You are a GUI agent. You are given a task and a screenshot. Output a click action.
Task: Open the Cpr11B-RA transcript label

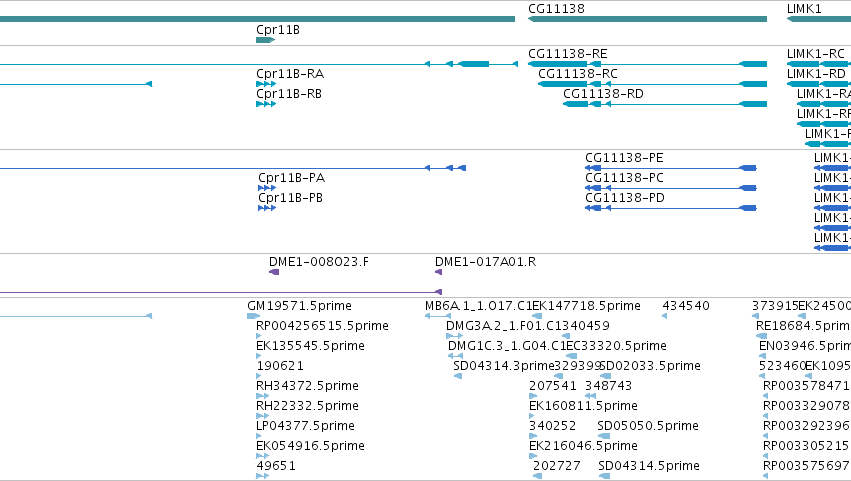point(290,74)
